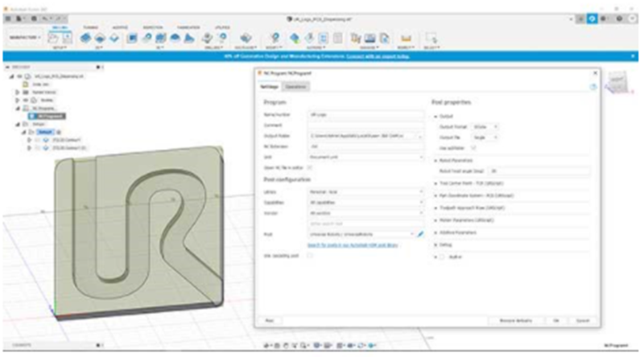Open the FABRICATION ribbon tab
Viewport: 644px width, 357px height.
click(188, 27)
